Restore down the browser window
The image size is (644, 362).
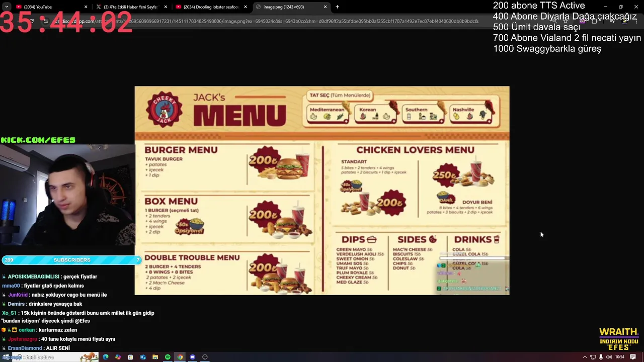(620, 7)
